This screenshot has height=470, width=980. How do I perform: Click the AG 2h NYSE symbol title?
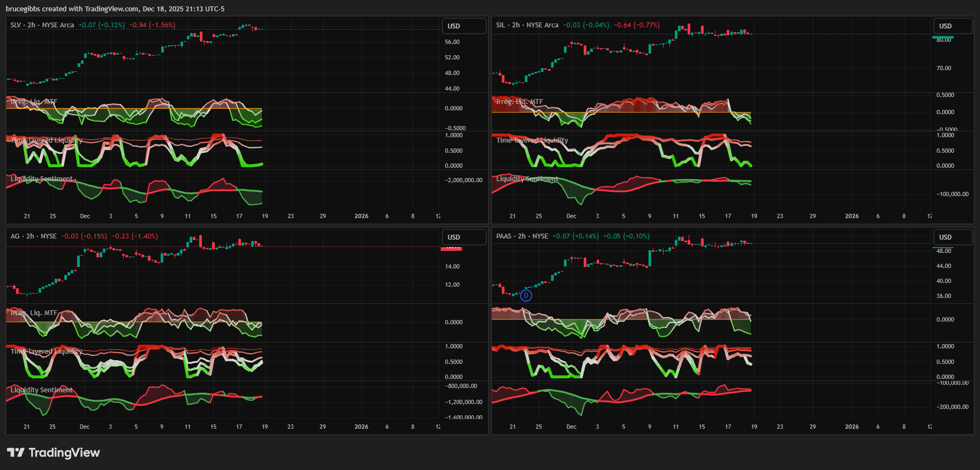point(34,236)
